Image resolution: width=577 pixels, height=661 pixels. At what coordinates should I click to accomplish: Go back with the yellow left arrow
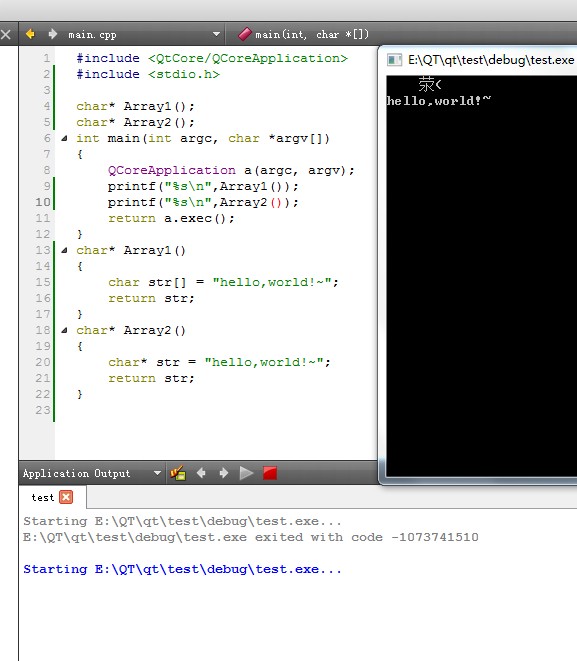(x=30, y=34)
